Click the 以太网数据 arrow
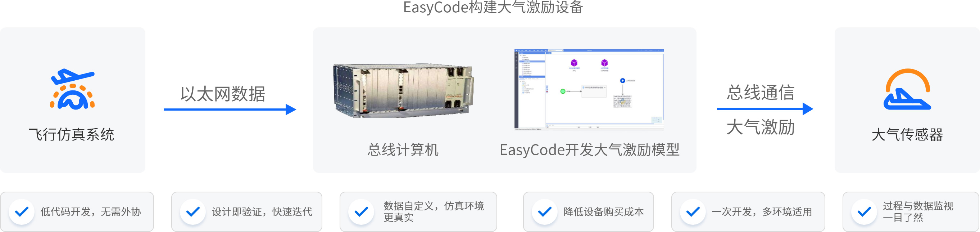Image resolution: width=980 pixels, height=232 pixels. click(x=230, y=109)
